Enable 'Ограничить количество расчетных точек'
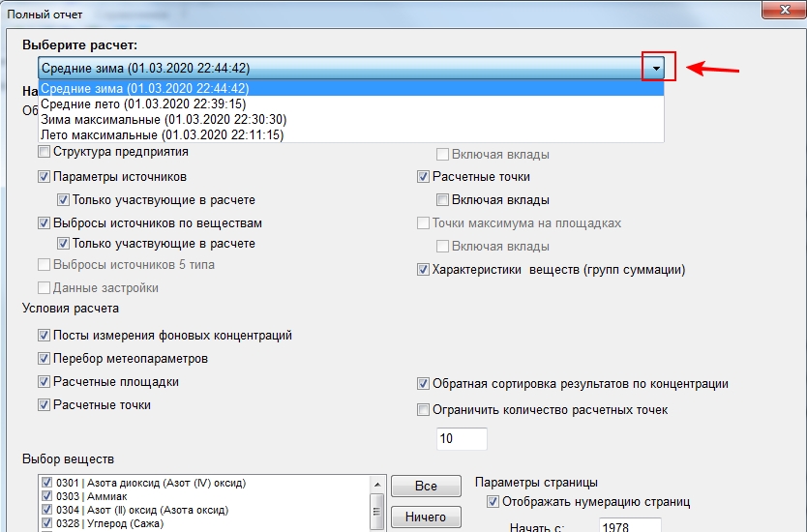The image size is (807, 532). (424, 409)
